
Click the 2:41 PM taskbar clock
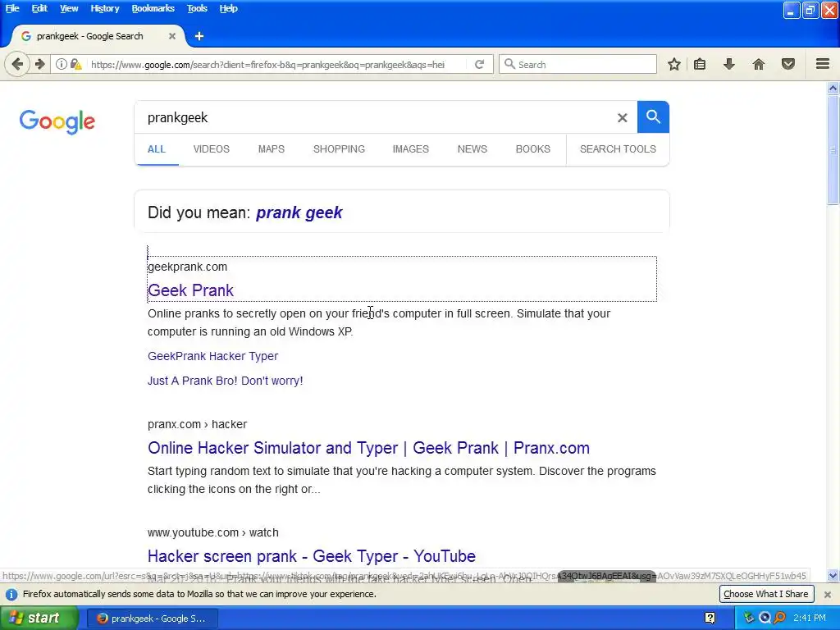click(x=810, y=619)
